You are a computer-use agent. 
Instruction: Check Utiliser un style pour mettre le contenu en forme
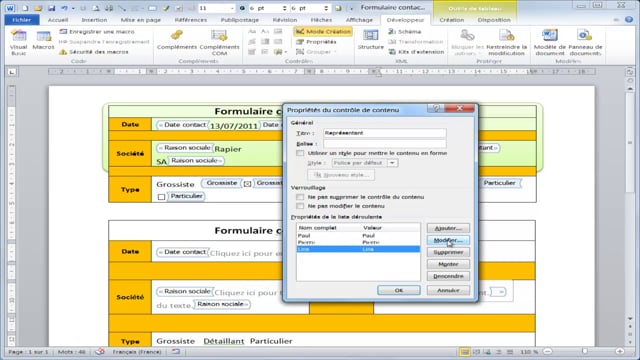300,153
